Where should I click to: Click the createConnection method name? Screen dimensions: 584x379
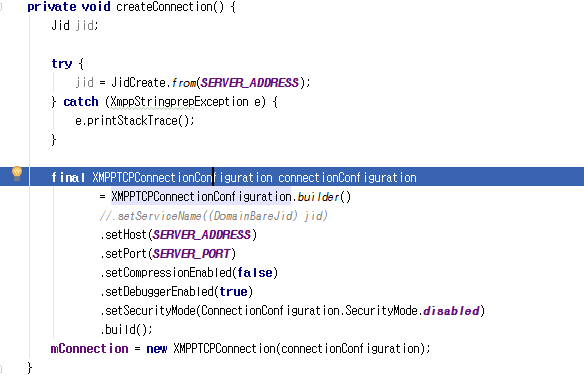[164, 7]
